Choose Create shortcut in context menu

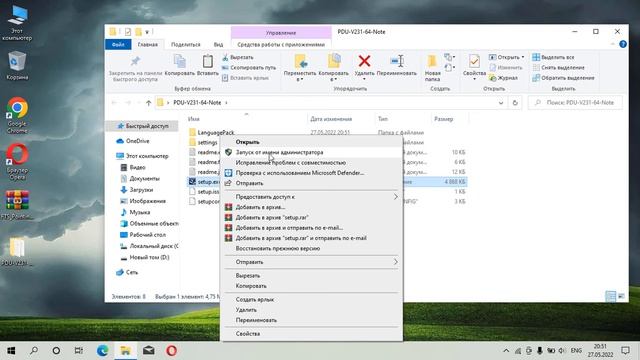click(x=311, y=300)
